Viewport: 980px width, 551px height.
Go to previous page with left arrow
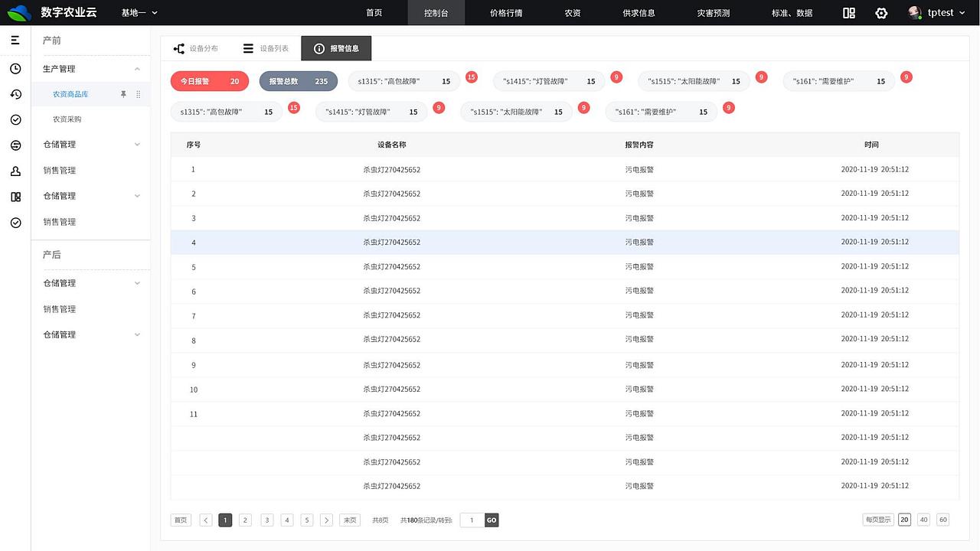[x=206, y=520]
